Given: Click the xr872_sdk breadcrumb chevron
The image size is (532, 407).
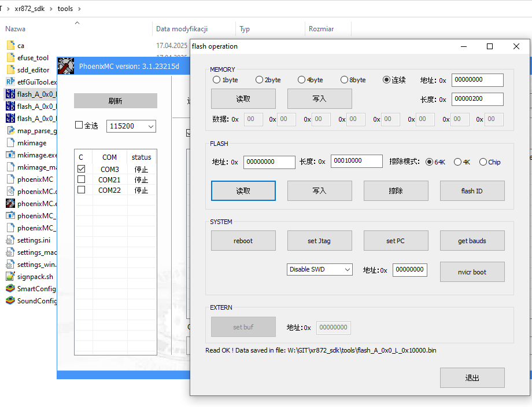Looking at the screenshot, I should click(x=51, y=9).
